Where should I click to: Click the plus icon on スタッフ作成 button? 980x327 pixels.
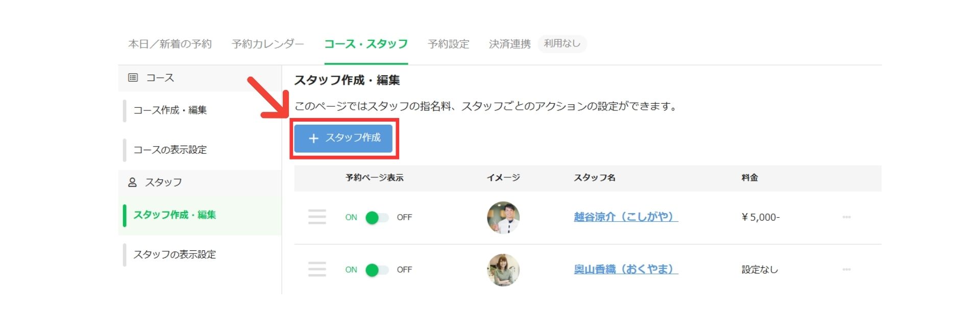(313, 138)
